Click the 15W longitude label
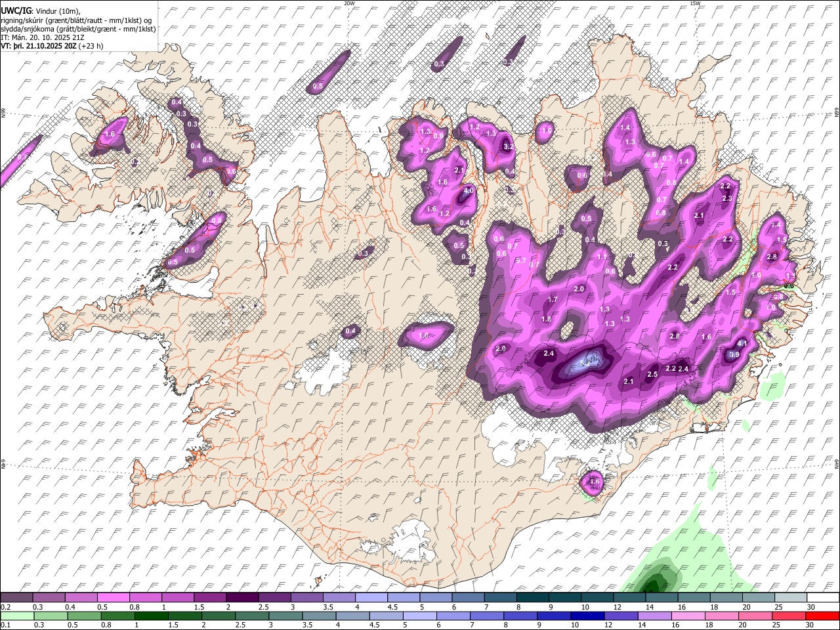Image resolution: width=840 pixels, height=630 pixels. point(695,3)
